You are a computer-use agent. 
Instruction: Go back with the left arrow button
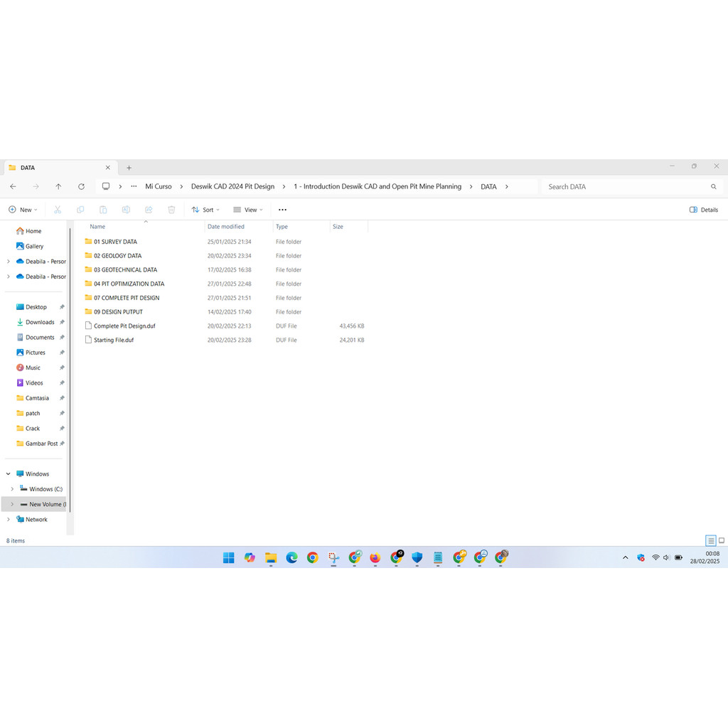coord(13,187)
